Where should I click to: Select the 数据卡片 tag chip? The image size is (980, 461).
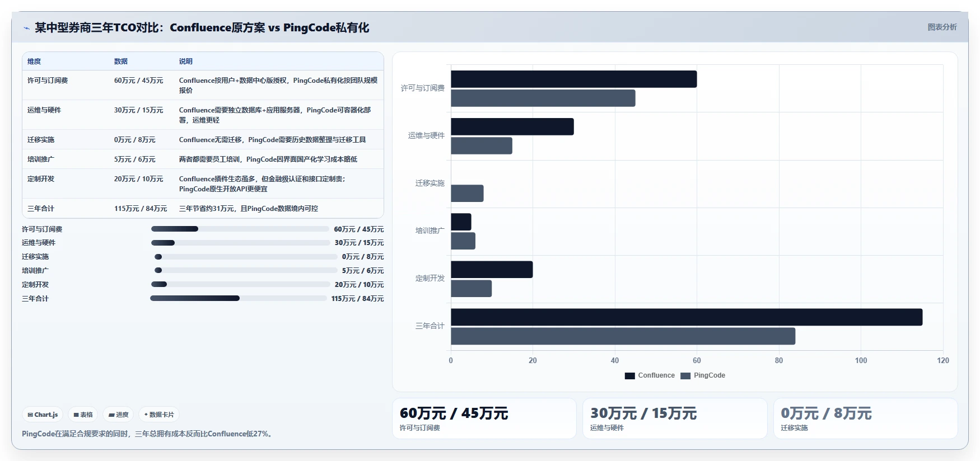pos(159,415)
